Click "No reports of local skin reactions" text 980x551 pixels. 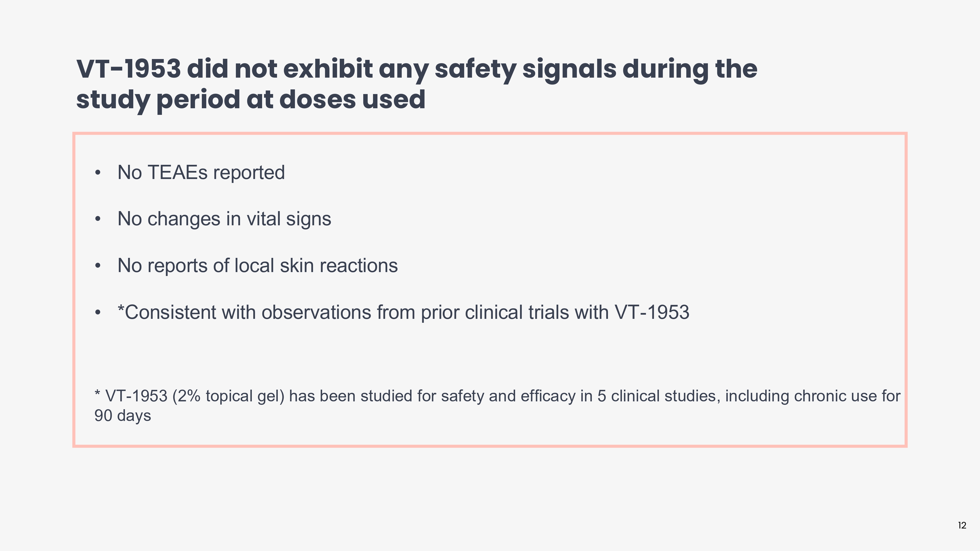pos(258,265)
